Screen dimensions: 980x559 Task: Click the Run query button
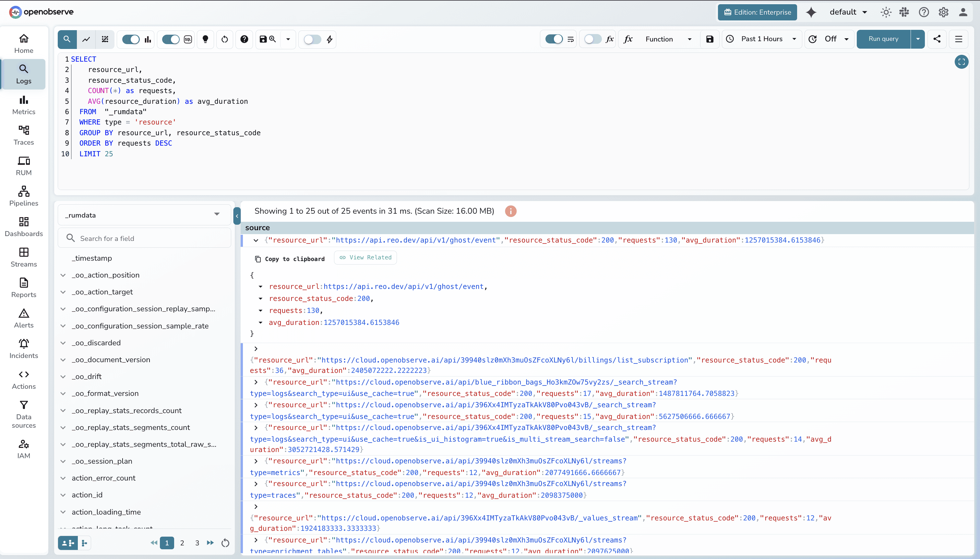click(883, 39)
